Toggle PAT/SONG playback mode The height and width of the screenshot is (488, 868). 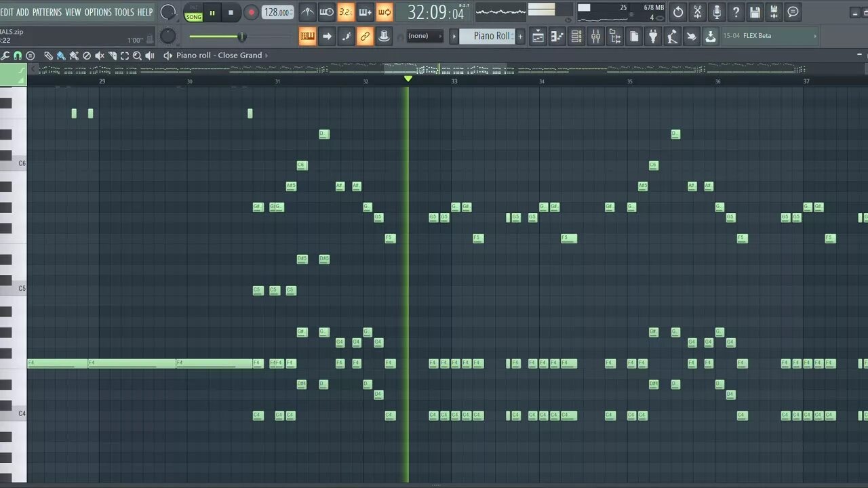tap(194, 12)
